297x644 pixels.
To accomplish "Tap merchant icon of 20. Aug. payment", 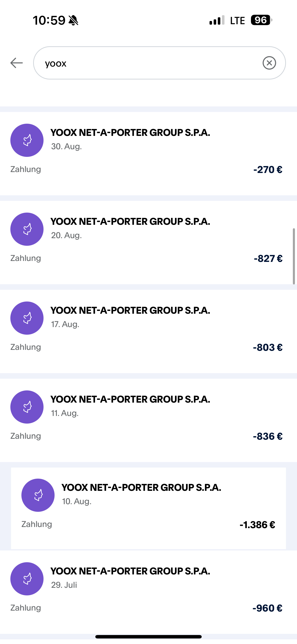I will 27,229.
